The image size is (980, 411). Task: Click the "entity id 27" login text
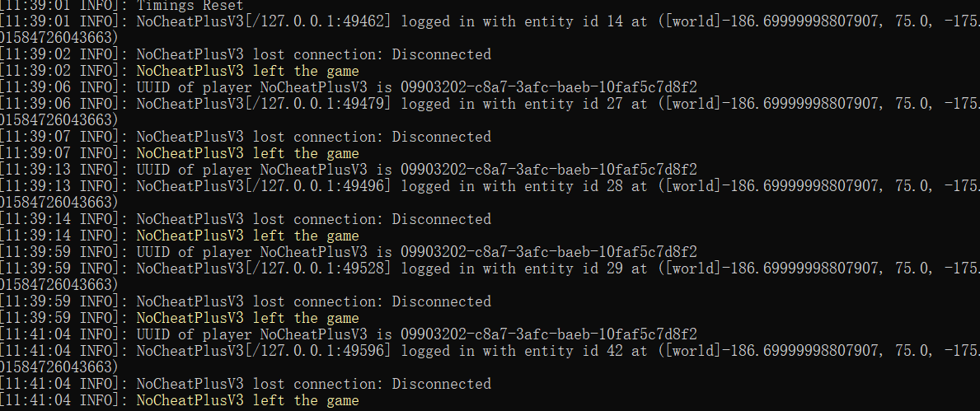[x=576, y=104]
